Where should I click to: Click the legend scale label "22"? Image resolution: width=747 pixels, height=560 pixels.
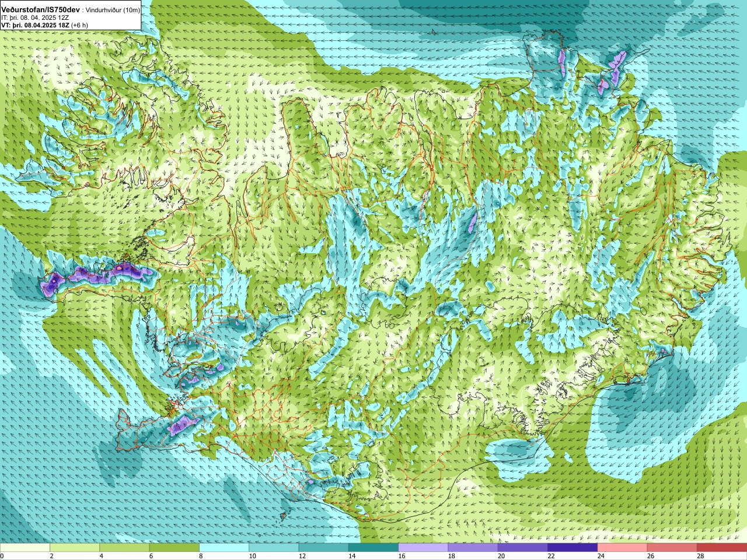(551, 556)
